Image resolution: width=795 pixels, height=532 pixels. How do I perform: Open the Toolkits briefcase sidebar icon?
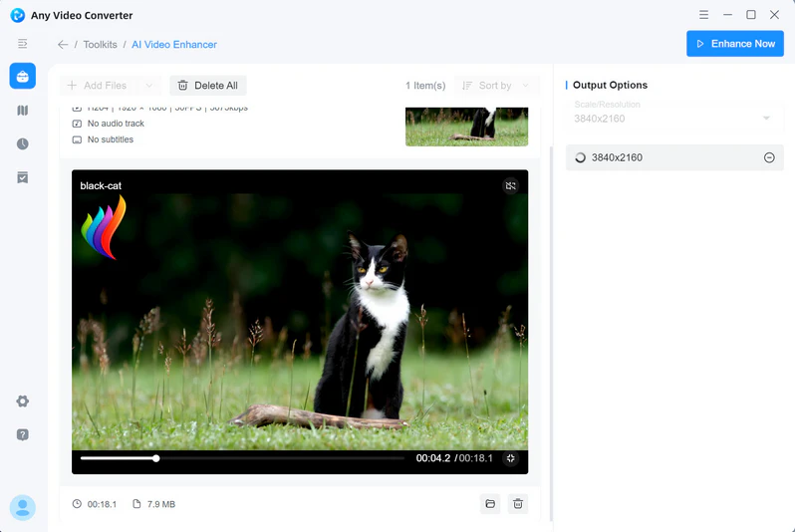click(x=22, y=76)
